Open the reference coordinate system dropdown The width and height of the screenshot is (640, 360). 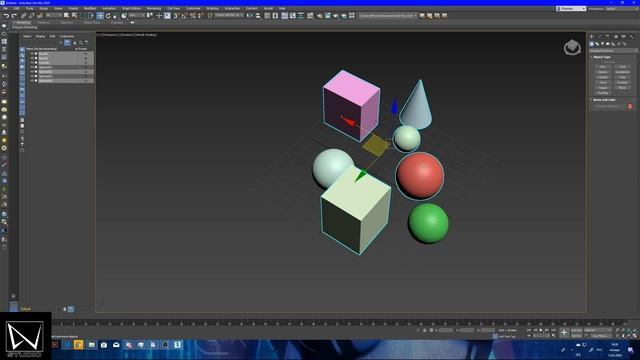tap(136, 16)
